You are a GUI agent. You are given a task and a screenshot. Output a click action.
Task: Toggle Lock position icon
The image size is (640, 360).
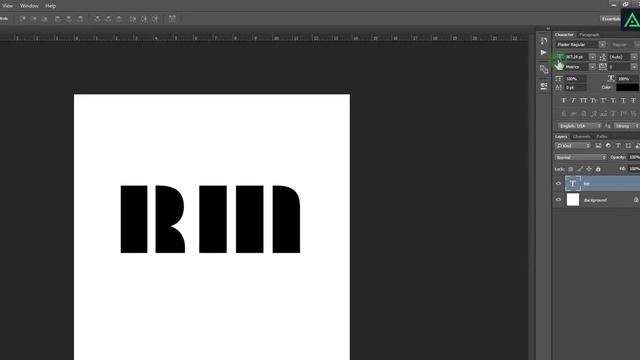(x=589, y=169)
